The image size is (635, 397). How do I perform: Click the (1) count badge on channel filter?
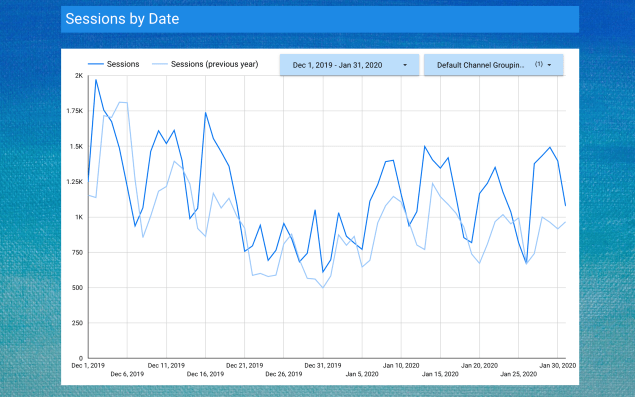click(x=539, y=64)
